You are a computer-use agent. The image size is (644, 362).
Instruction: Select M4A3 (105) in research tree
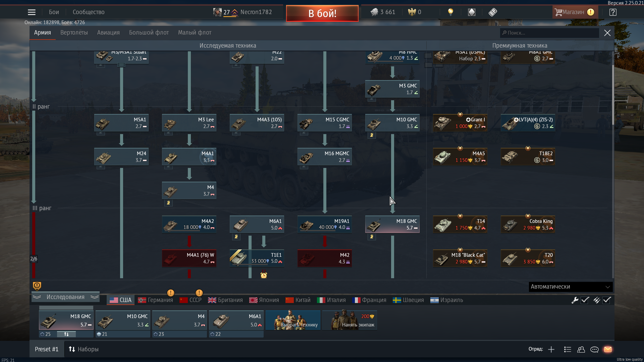tap(257, 123)
